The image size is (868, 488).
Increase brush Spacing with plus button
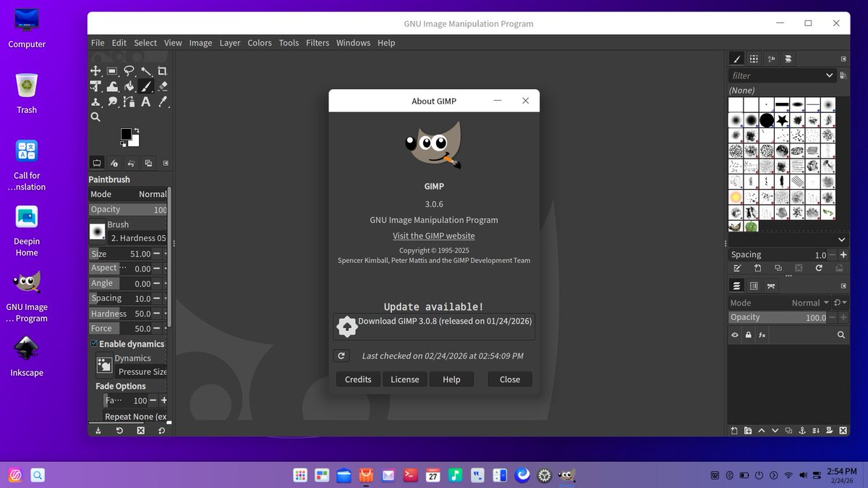click(x=843, y=255)
